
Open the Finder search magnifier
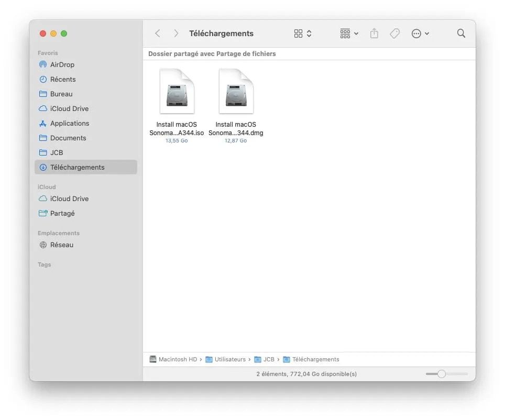point(461,33)
